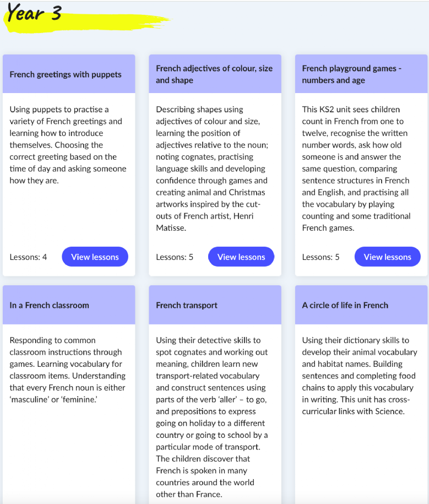Click the 'Lessons: 4' count label
Image resolution: width=429 pixels, height=504 pixels.
tap(28, 257)
